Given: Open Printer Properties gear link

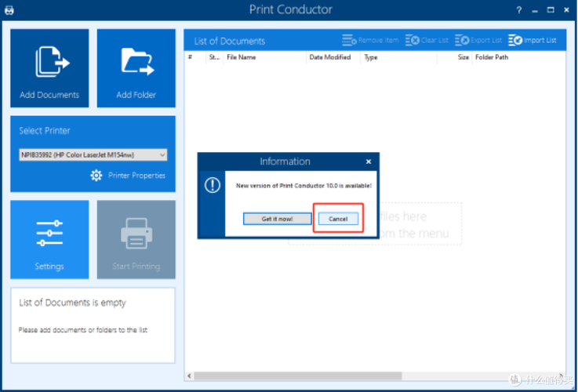Looking at the screenshot, I should click(128, 176).
